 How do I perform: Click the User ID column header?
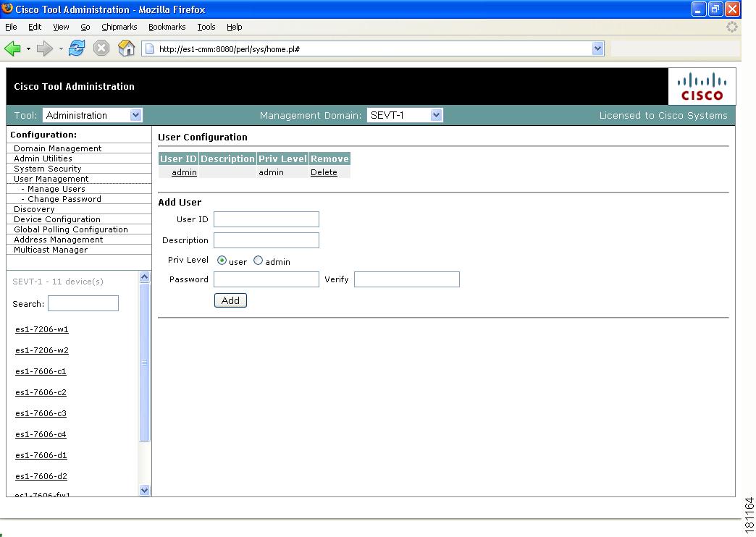tap(178, 158)
